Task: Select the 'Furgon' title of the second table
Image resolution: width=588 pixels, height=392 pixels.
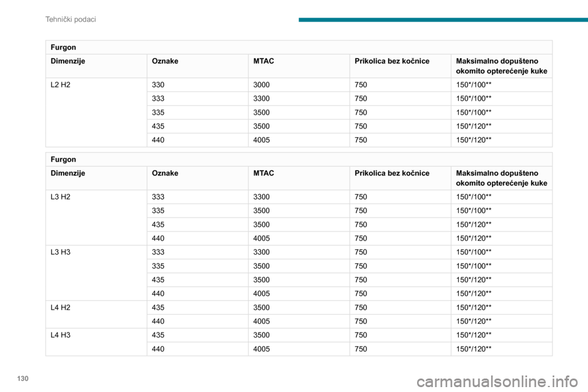Action: 63,159
